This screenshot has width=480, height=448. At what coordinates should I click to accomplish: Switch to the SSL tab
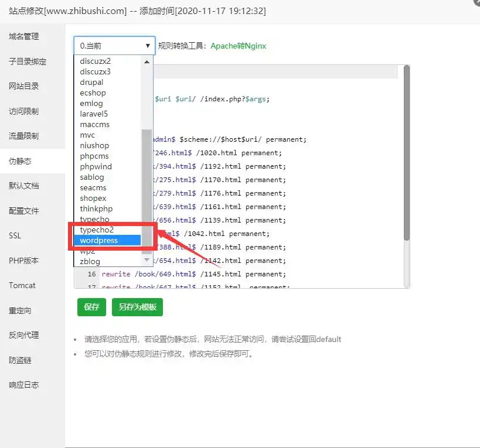click(15, 235)
